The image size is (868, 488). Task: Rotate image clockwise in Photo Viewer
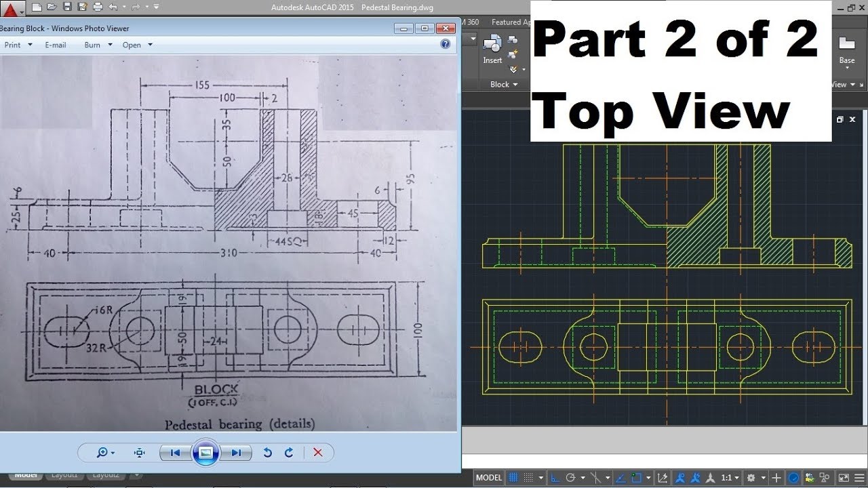point(289,453)
